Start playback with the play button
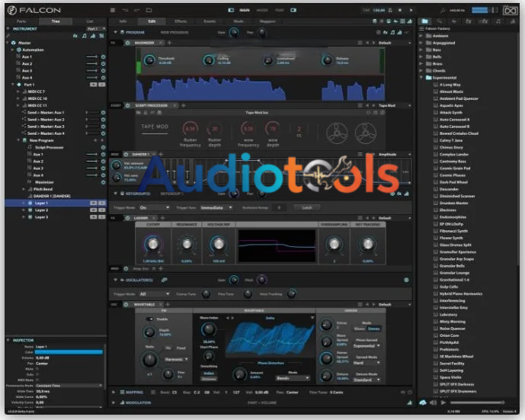 point(411,10)
